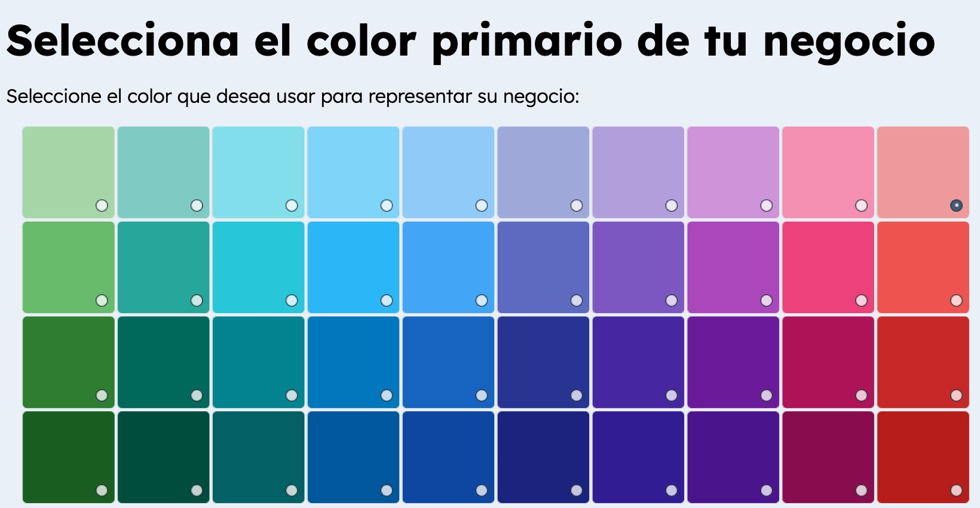The height and width of the screenshot is (508, 980).
Task: Select radio button on medium green swatch
Action: tap(102, 301)
